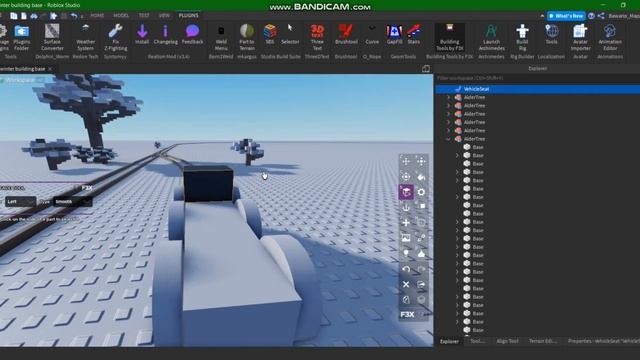
Task: Switch to the VIEW ribbon tab
Action: 164,16
